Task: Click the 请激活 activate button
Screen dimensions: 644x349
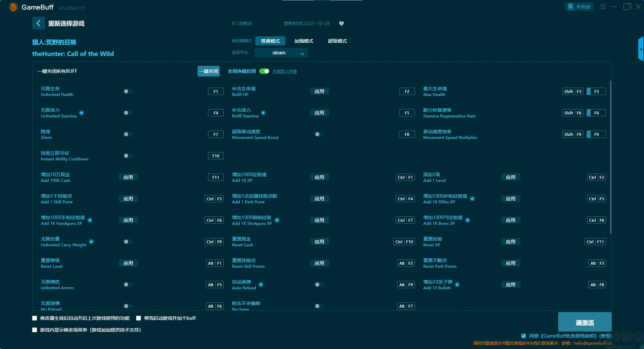Action: (585, 322)
